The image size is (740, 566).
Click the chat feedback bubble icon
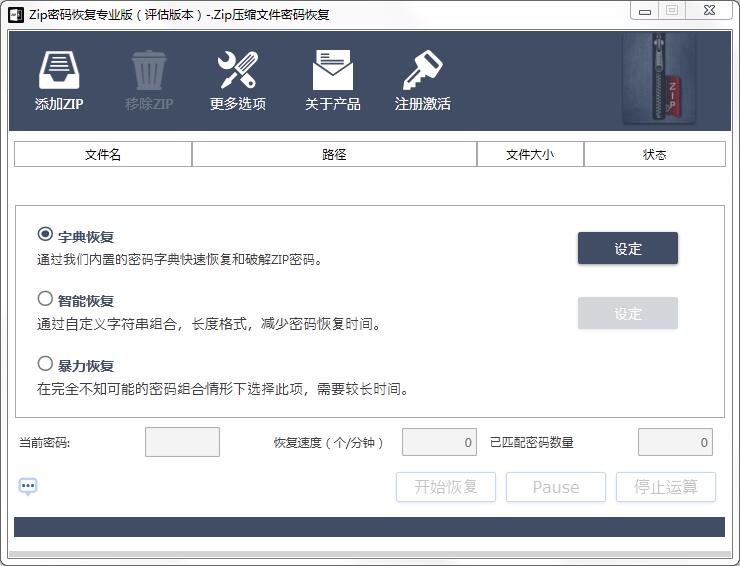coord(28,486)
